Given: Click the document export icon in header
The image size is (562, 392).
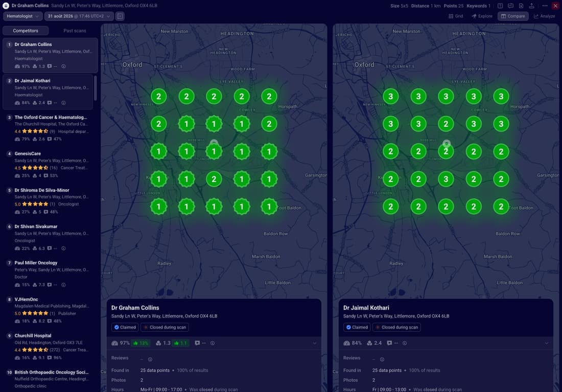Looking at the screenshot, I should point(521,6).
